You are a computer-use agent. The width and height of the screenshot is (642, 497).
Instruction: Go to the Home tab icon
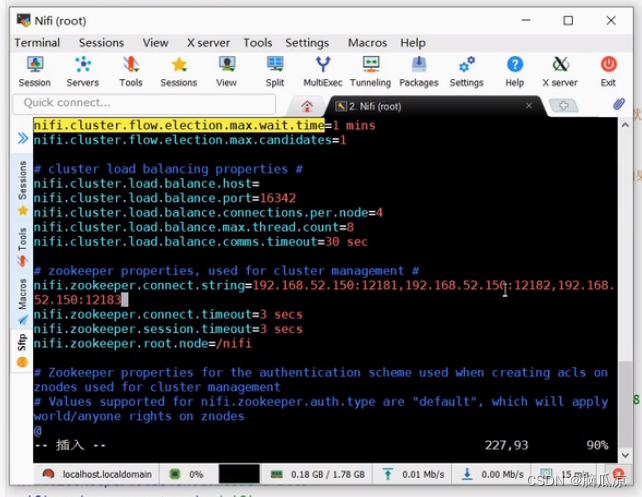pos(307,106)
